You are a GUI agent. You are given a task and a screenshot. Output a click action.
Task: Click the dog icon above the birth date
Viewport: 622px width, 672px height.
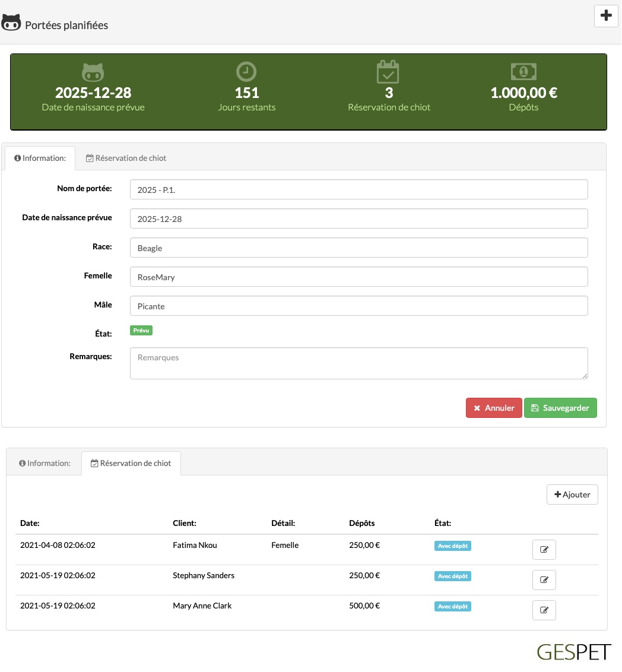pos(93,72)
